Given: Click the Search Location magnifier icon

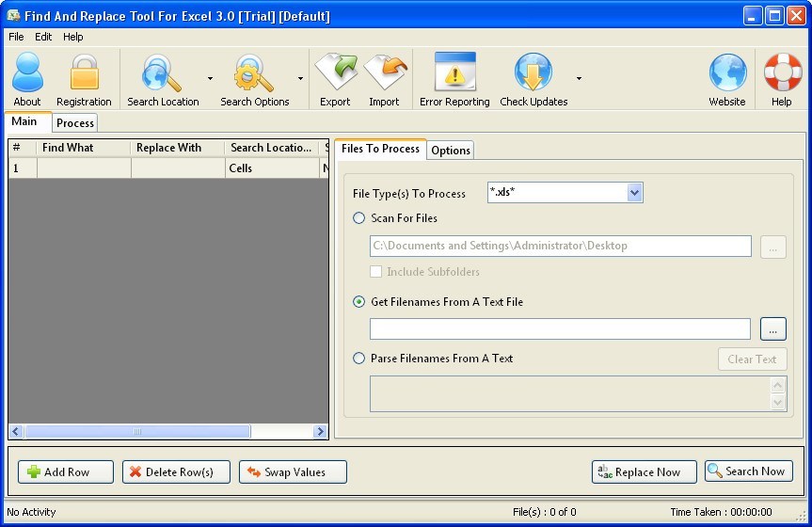Looking at the screenshot, I should point(162,73).
